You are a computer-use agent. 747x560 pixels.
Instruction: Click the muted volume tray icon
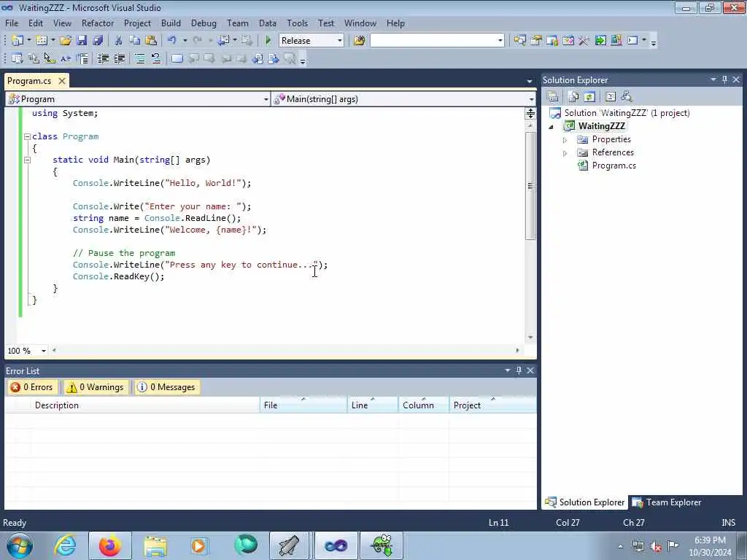656,546
